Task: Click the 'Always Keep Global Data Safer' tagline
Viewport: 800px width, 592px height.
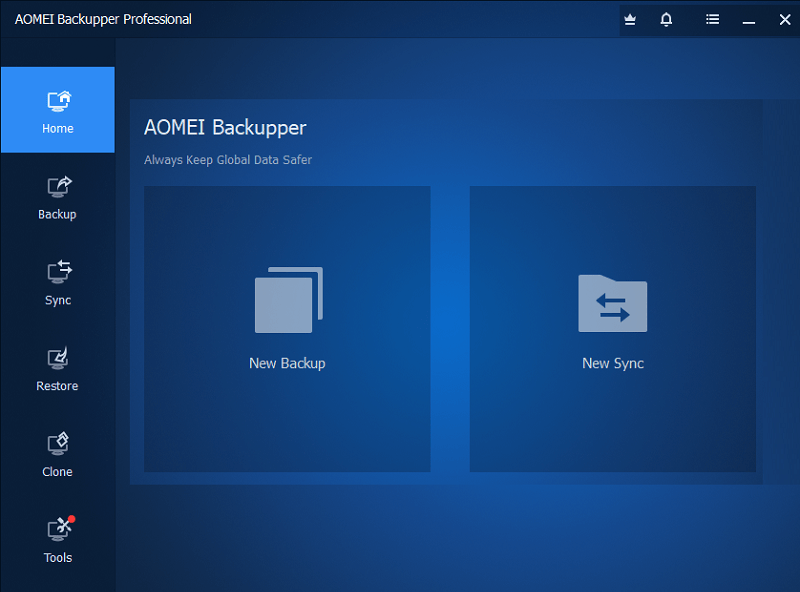Action: pos(228,160)
